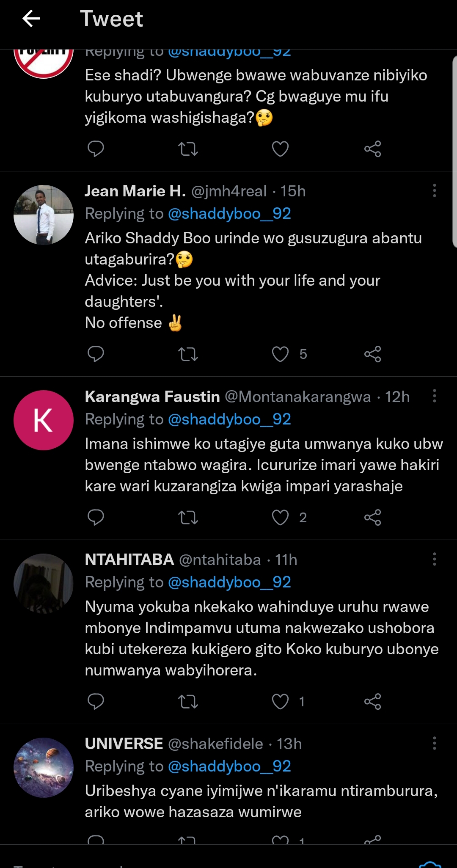The image size is (457, 868).
Task: Share NTAHITABA's tweet
Action: tap(372, 701)
